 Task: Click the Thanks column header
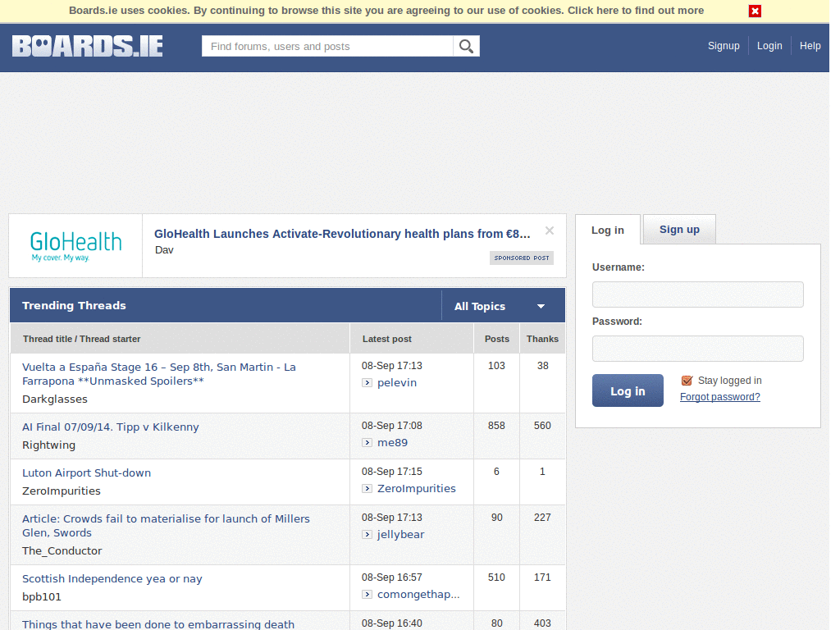tap(543, 339)
